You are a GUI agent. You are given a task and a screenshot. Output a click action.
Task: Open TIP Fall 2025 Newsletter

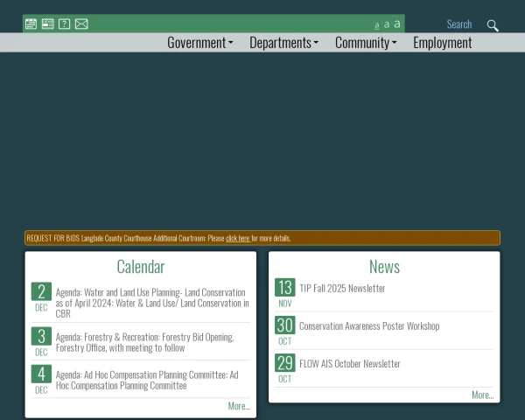click(342, 288)
